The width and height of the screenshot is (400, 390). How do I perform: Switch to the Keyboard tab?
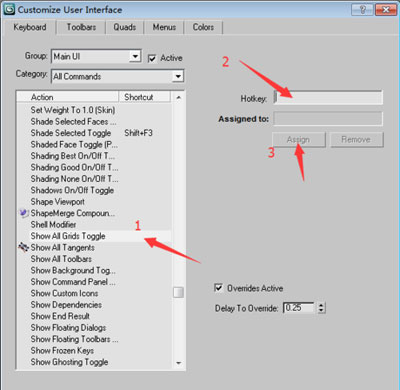tap(30, 27)
